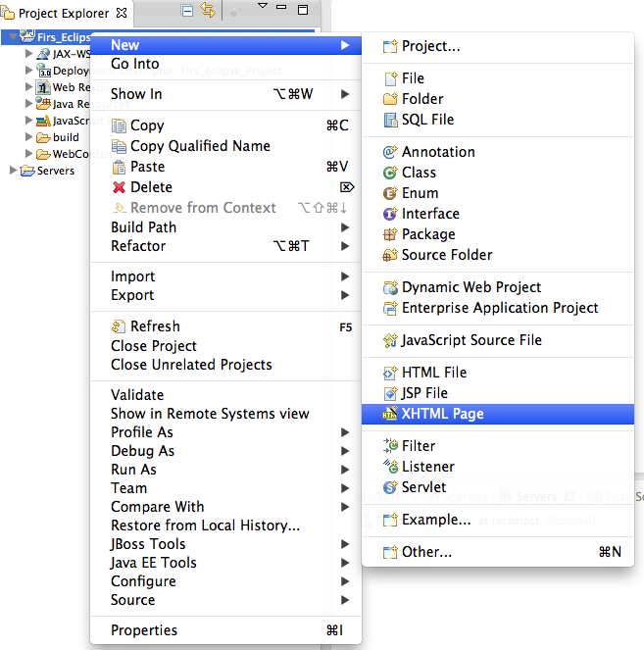Click the XHTML Page icon
644x650 pixels.
(389, 414)
